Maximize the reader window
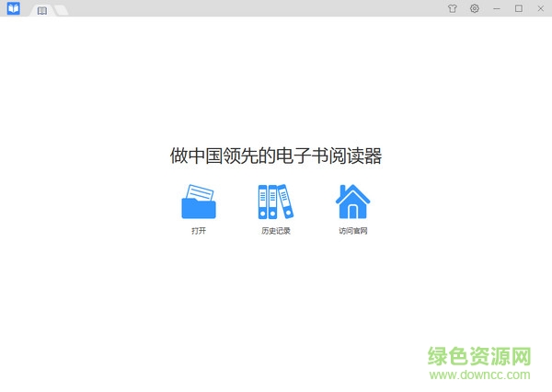Viewport: 552px width, 392px height. 518,8
